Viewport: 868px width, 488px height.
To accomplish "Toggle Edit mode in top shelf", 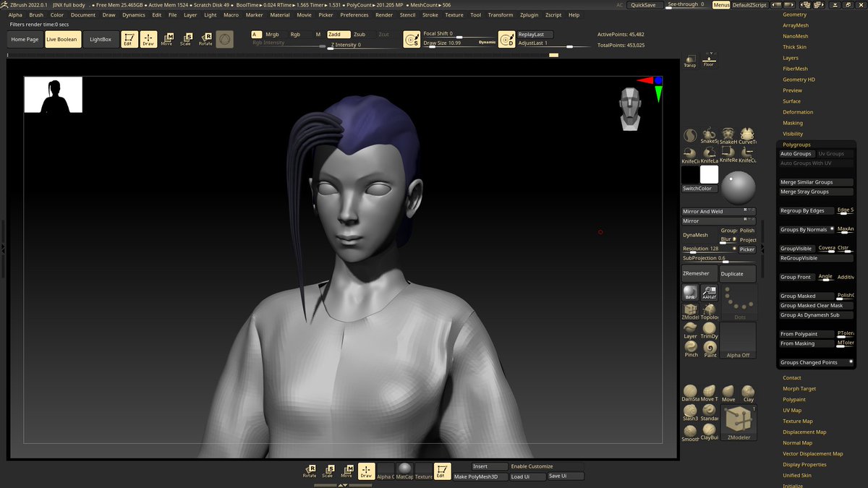I will [x=129, y=39].
